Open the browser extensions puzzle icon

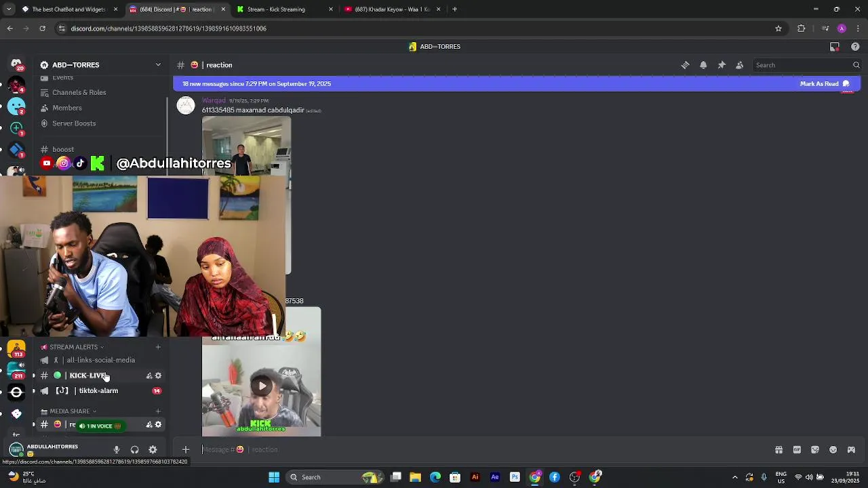pyautogui.click(x=802, y=28)
